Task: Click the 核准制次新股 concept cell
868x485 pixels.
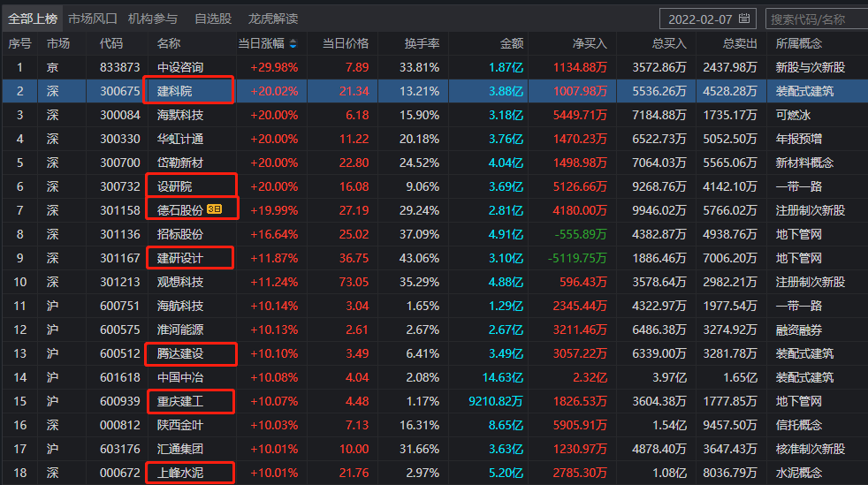Action: click(x=811, y=449)
